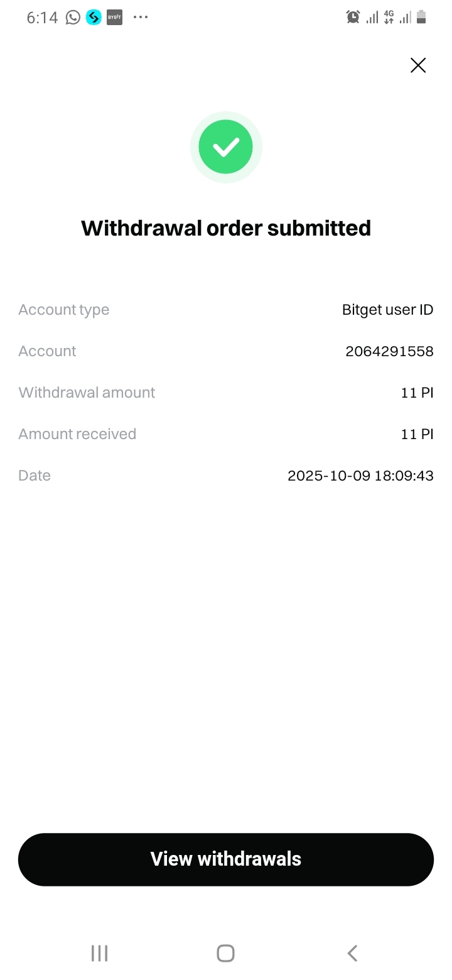Image resolution: width=452 pixels, height=980 pixels.
Task: Tap the WhatsApp notification icon
Action: point(73,18)
